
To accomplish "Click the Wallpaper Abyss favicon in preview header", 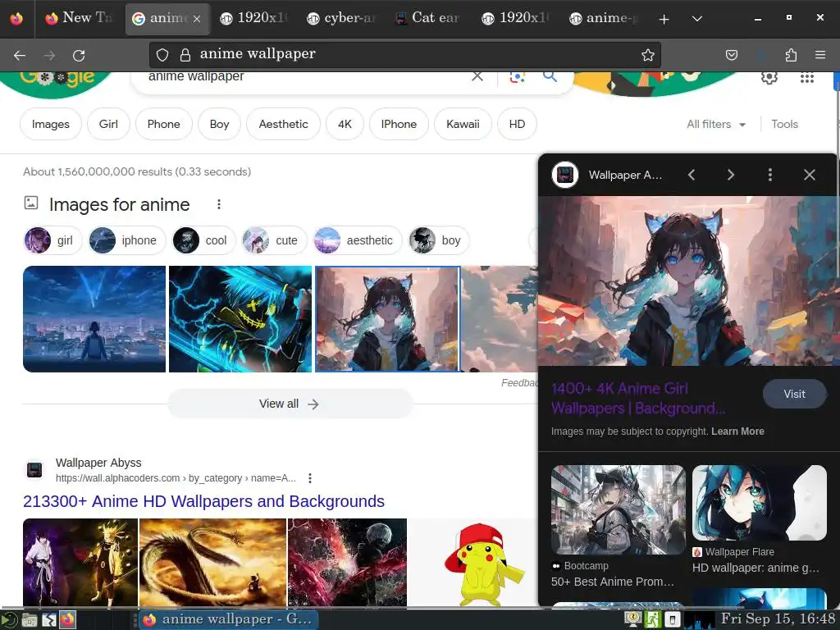I will [565, 175].
